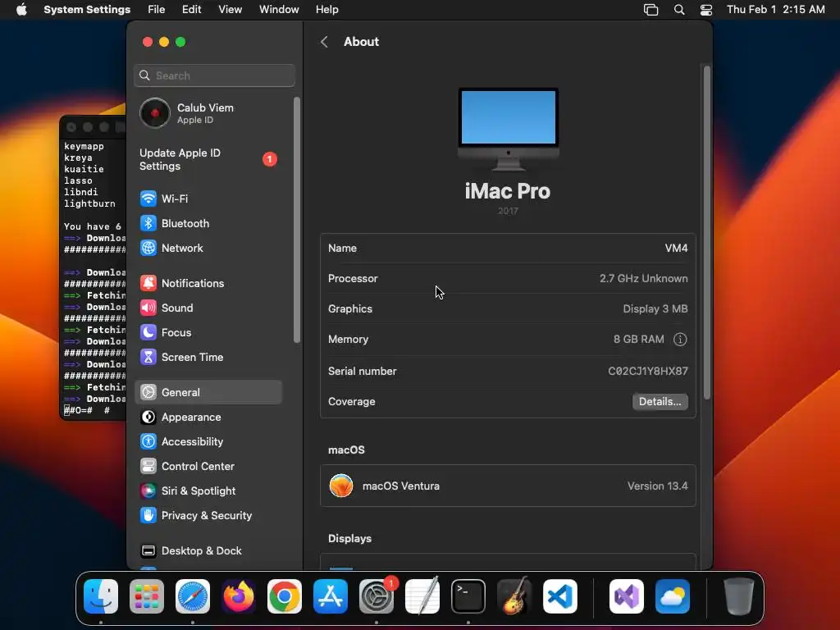Screen dimensions: 840x630
Task: Click Stage Manager icon in menu bar
Action: (x=651, y=10)
